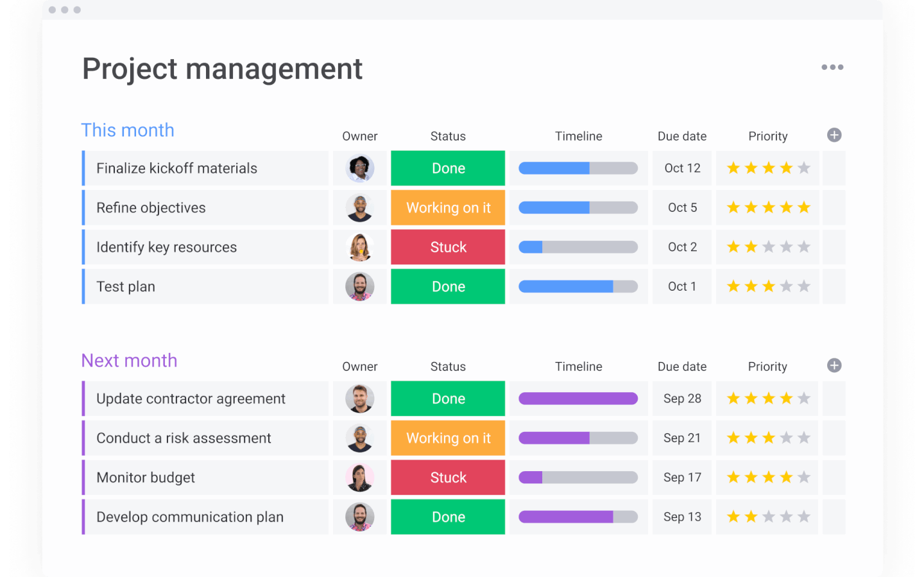The image size is (924, 577).
Task: Click Status column header in This month
Action: (x=448, y=136)
